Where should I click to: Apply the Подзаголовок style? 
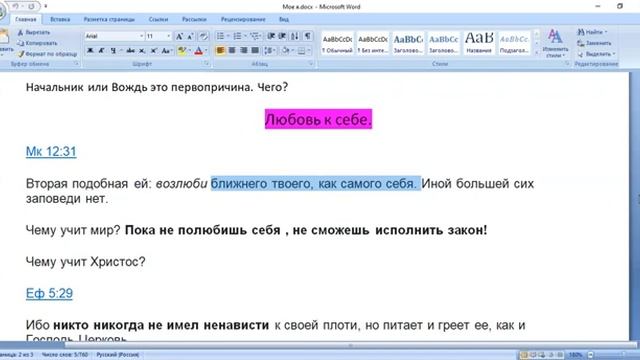pos(514,43)
